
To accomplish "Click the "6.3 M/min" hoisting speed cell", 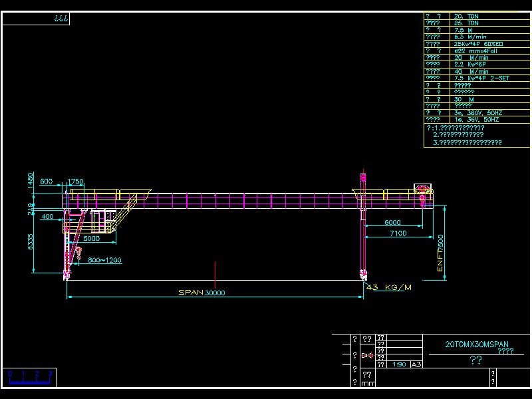I will tap(469, 37).
